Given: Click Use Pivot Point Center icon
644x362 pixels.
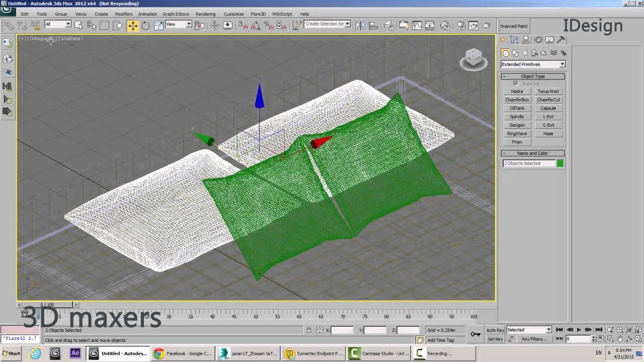Looking at the screenshot, I should pyautogui.click(x=200, y=25).
